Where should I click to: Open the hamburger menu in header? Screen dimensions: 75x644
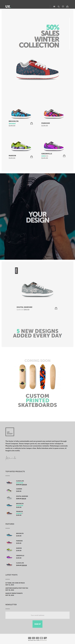coord(54,7)
